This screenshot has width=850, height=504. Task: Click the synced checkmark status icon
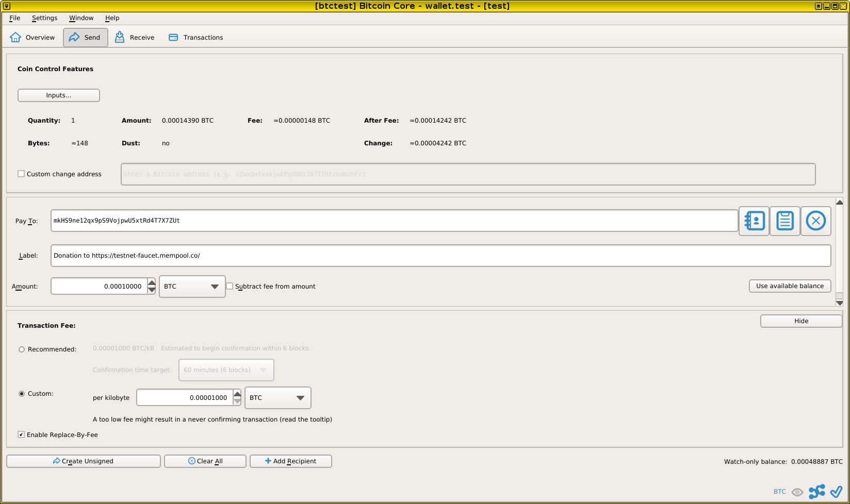pos(836,492)
